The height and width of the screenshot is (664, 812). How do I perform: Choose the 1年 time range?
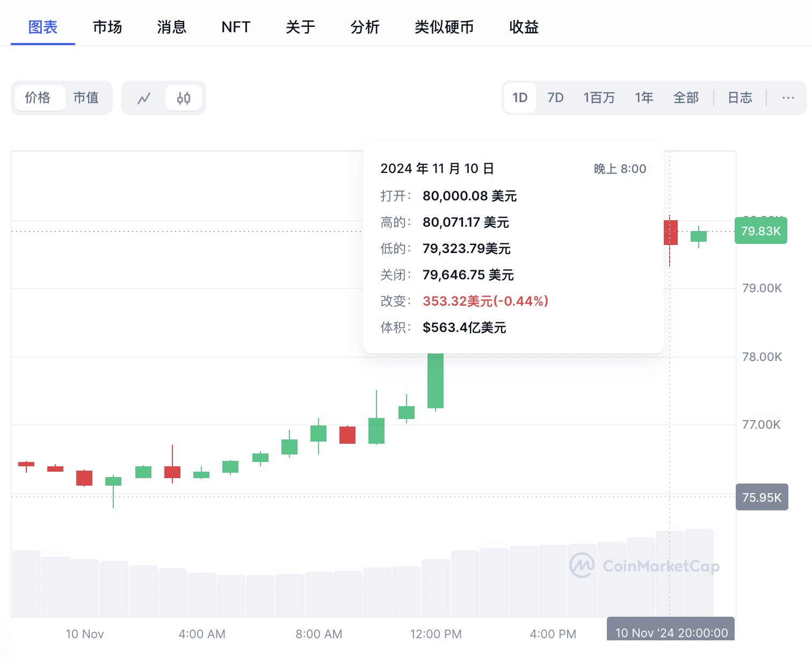pos(644,98)
